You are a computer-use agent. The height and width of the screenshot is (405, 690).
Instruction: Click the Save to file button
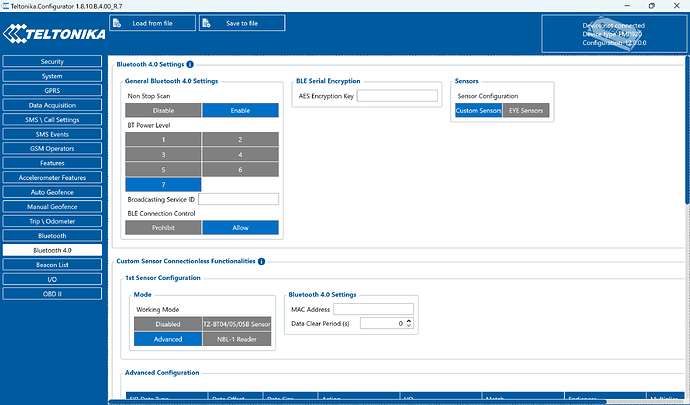pyautogui.click(x=242, y=23)
